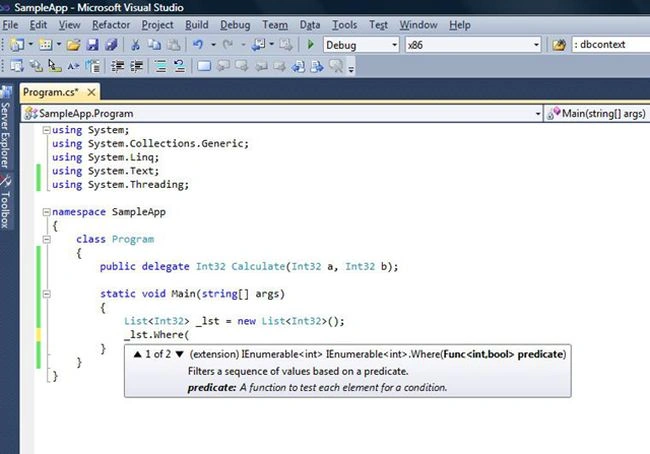This screenshot has height=454, width=650.
Task: Click the Find in Files icon beside dbcontext
Action: pyautogui.click(x=559, y=45)
